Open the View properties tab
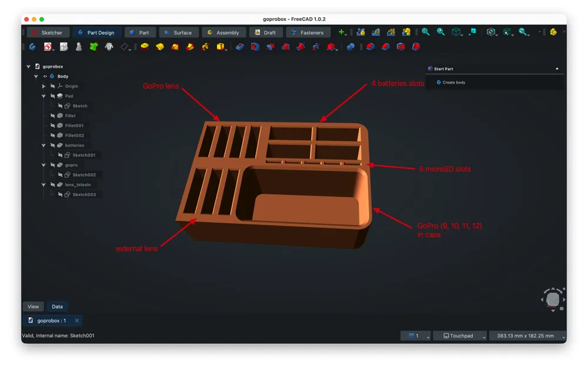 click(x=33, y=306)
